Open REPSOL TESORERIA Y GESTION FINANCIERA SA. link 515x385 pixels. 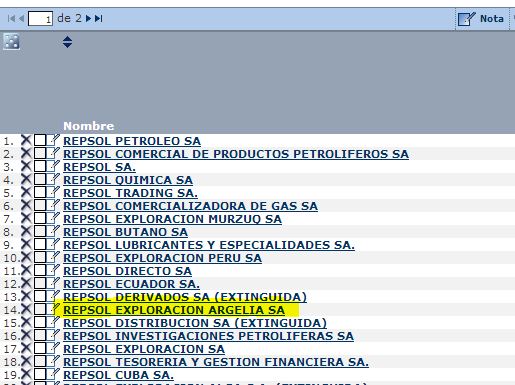[x=216, y=362]
